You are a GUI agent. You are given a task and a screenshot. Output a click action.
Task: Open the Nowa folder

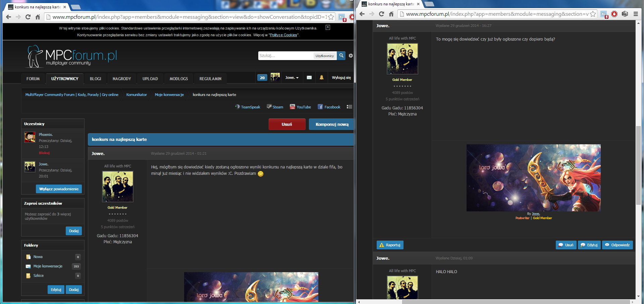(x=38, y=257)
